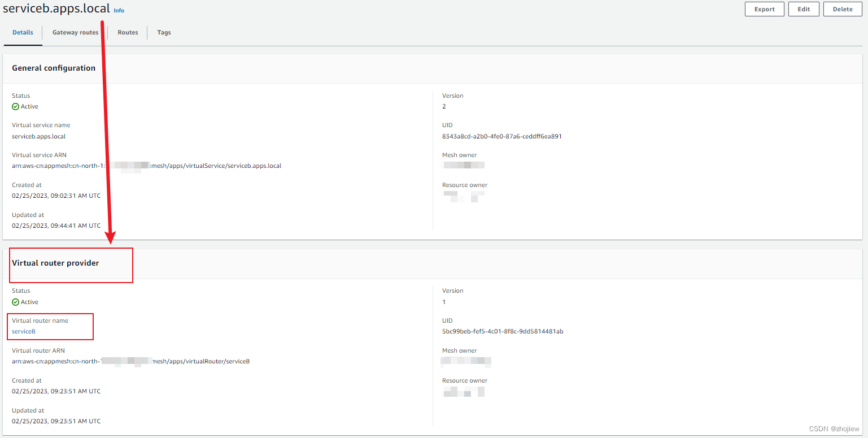Viewport: 868px width, 438px height.
Task: Open the serviceB virtual router link
Action: tap(24, 331)
